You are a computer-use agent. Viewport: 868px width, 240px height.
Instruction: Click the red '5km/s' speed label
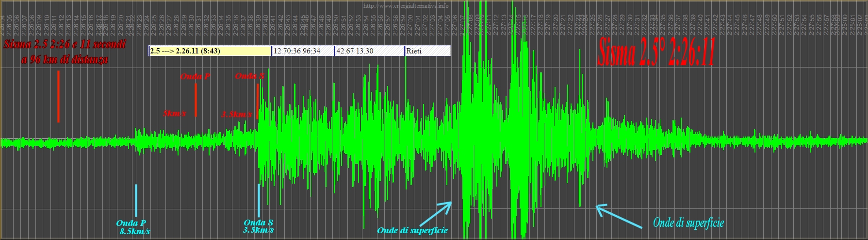174,113
